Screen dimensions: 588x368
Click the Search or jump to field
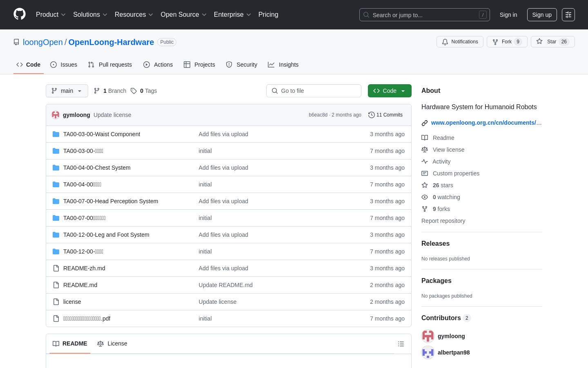tap(425, 15)
